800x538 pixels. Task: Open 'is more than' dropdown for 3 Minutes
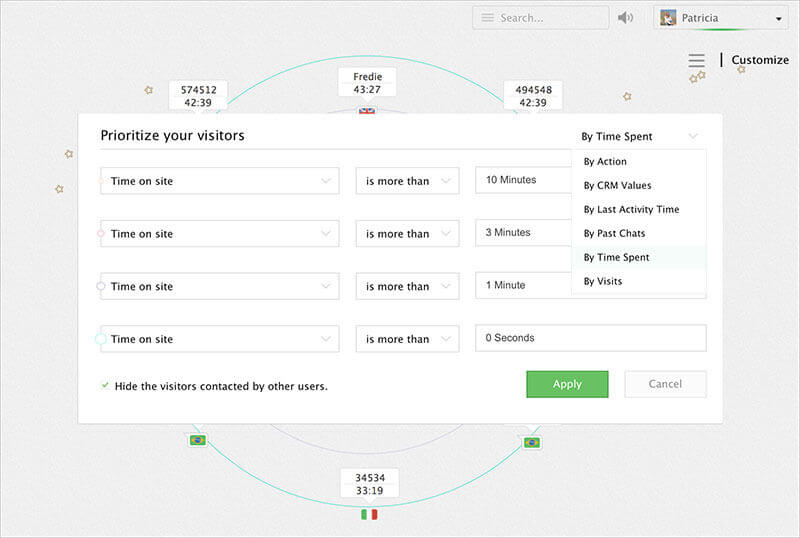[407, 233]
